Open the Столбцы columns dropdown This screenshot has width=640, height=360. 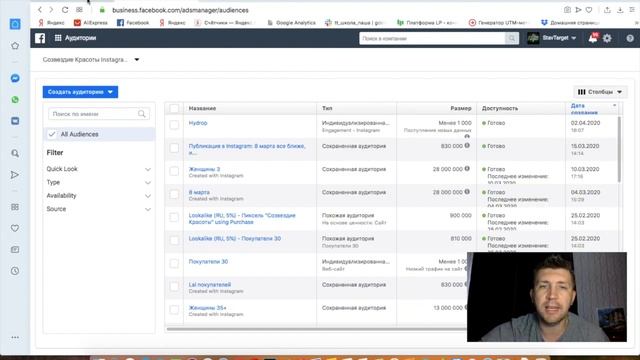[600, 92]
